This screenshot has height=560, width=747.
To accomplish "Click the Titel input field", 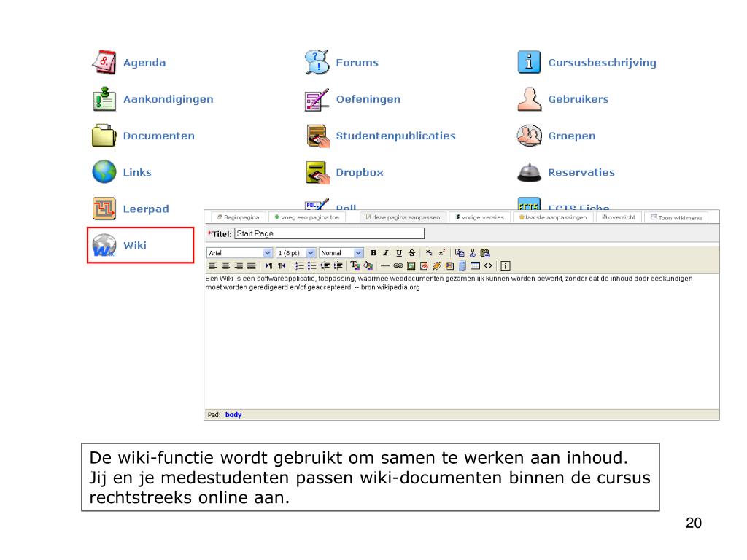I will [329, 233].
